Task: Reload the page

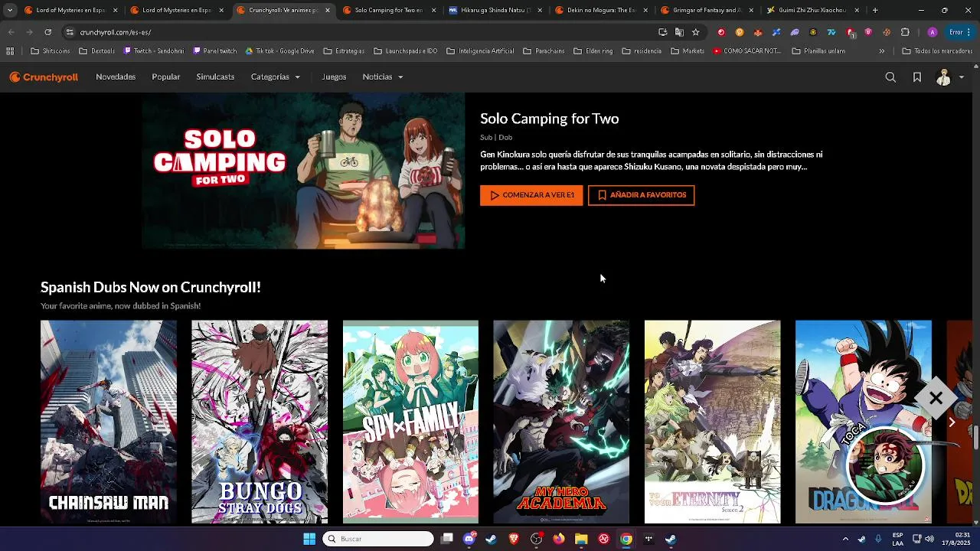Action: (x=47, y=32)
